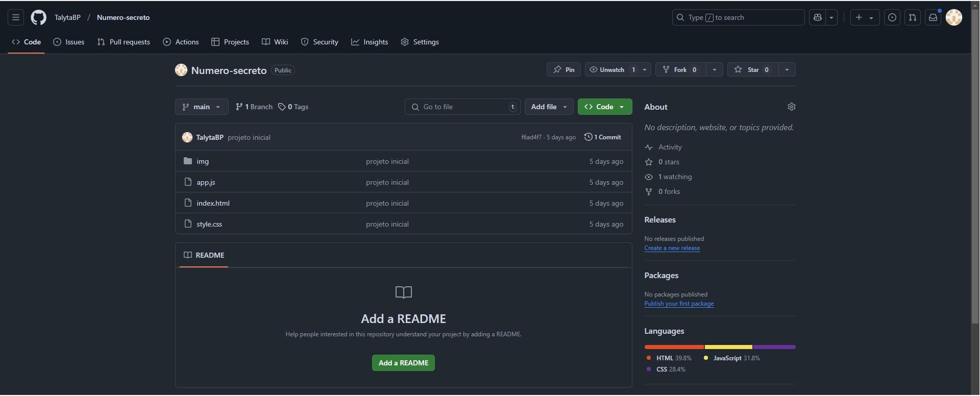
Task: Click the style.css file icon
Action: tap(188, 224)
